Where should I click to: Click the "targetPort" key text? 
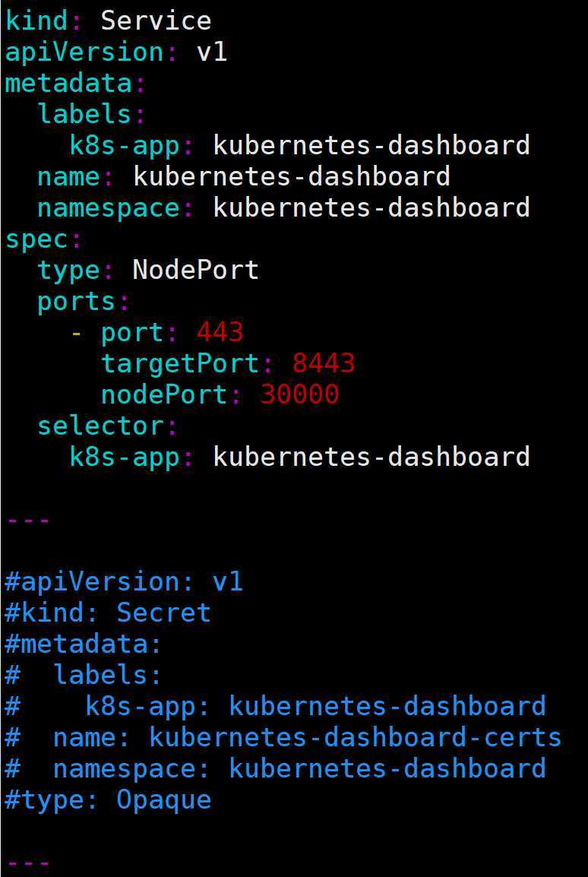click(180, 363)
